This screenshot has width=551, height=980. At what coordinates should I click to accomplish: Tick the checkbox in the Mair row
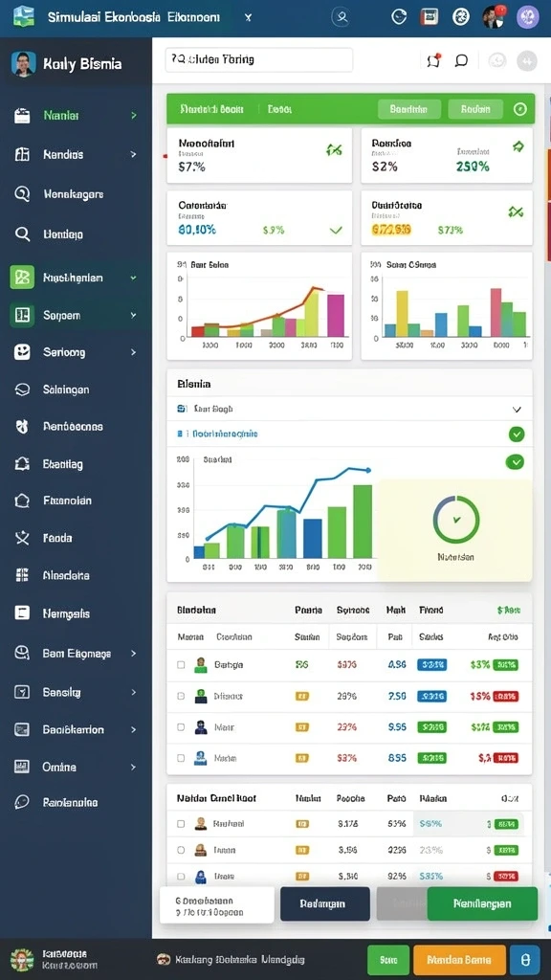181,727
